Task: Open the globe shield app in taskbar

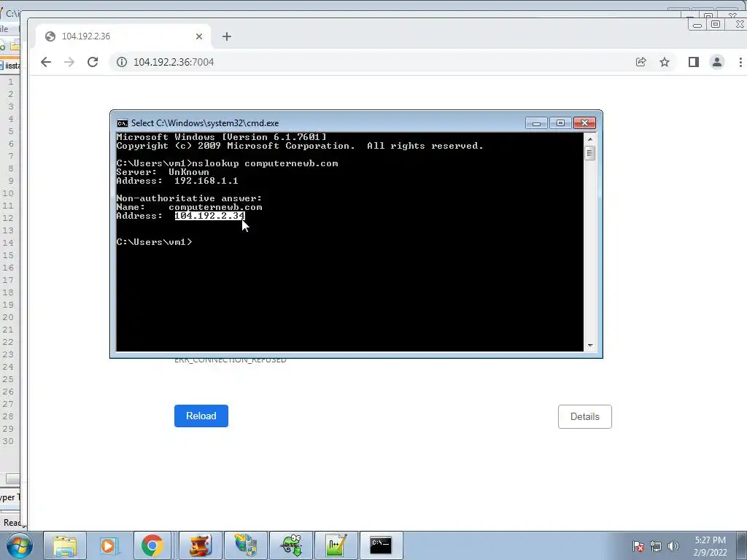Action: (246, 545)
